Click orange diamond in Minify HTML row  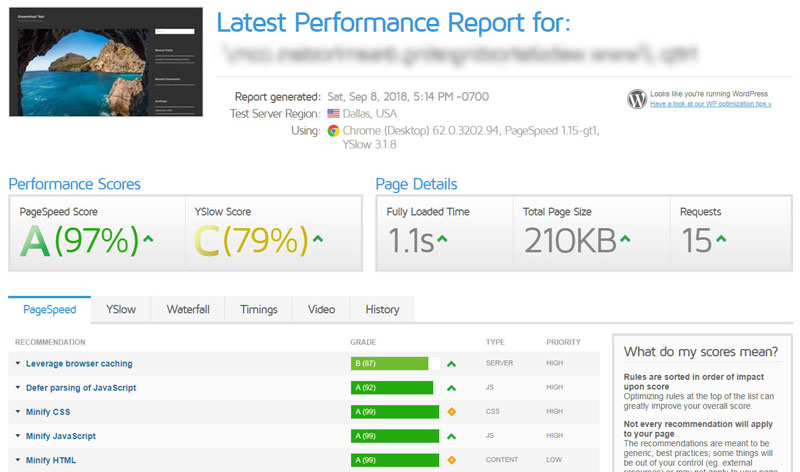pos(451,460)
